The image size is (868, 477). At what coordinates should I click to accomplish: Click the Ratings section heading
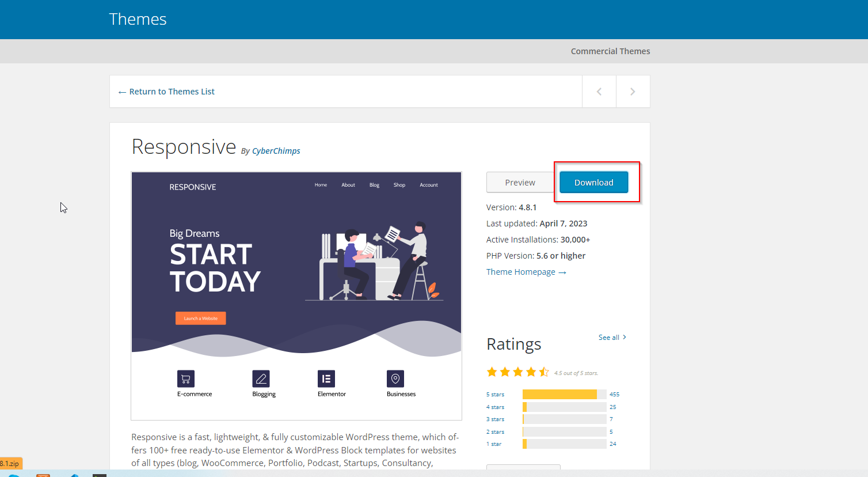[514, 344]
